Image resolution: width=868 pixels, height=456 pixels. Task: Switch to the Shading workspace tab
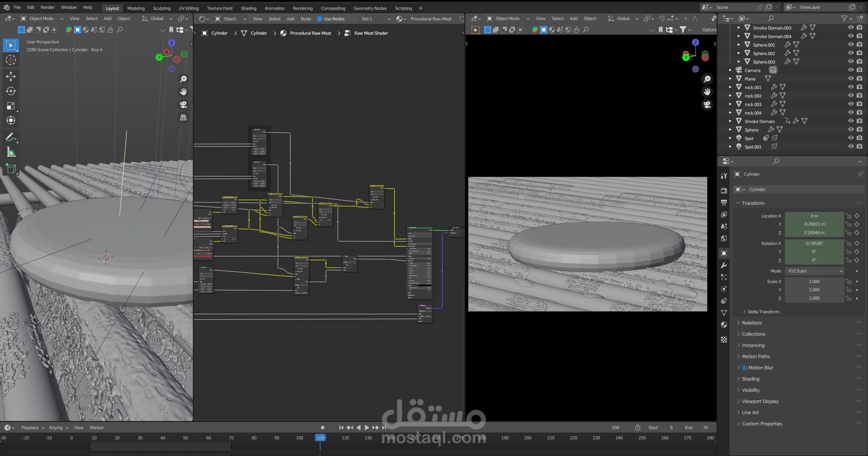click(x=248, y=8)
